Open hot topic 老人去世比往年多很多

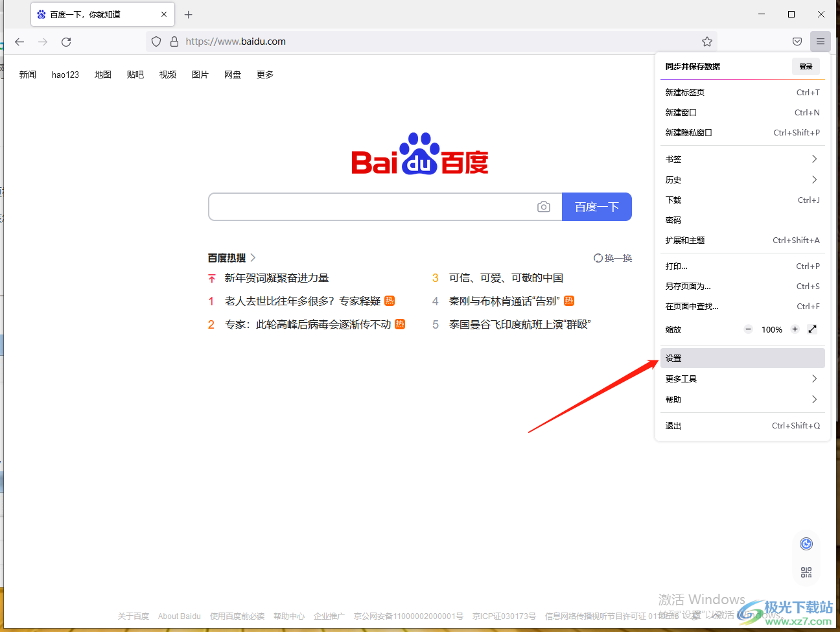(x=303, y=301)
